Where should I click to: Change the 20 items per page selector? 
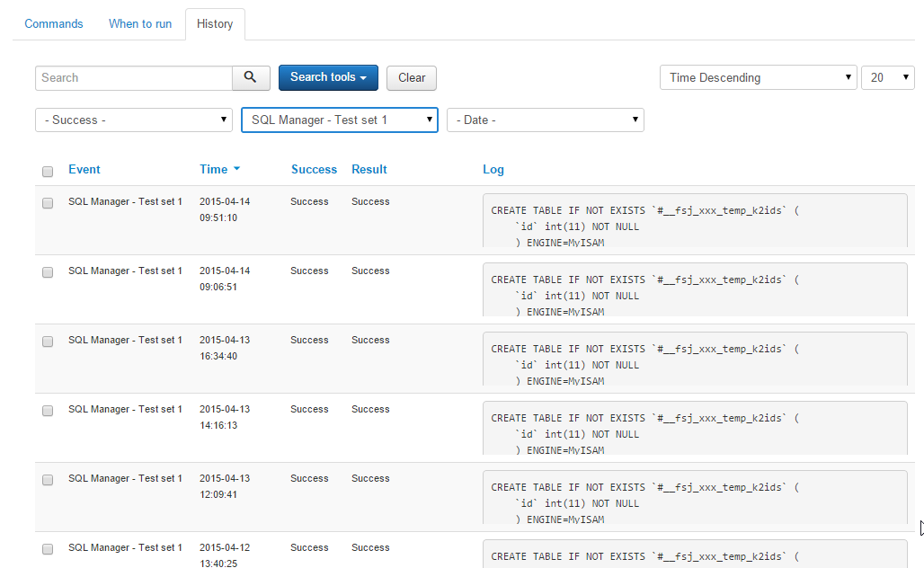pos(887,78)
